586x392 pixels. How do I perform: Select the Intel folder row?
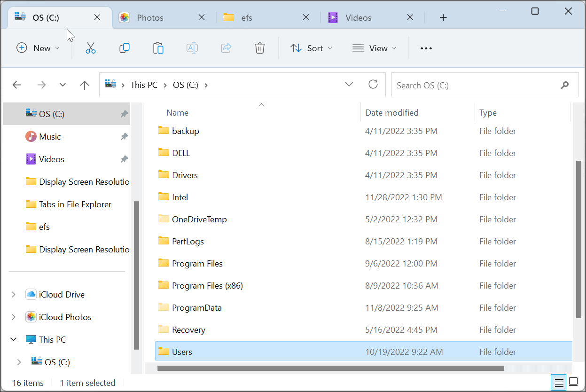(363, 197)
